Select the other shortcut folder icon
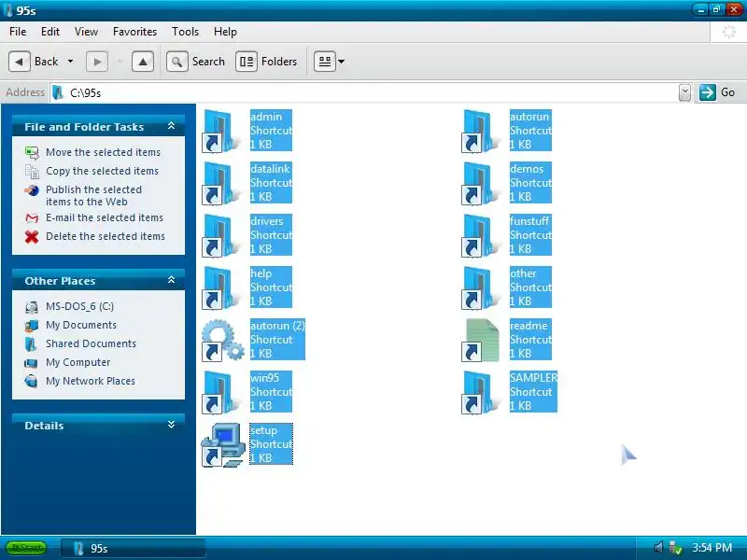The image size is (747, 560). (481, 288)
